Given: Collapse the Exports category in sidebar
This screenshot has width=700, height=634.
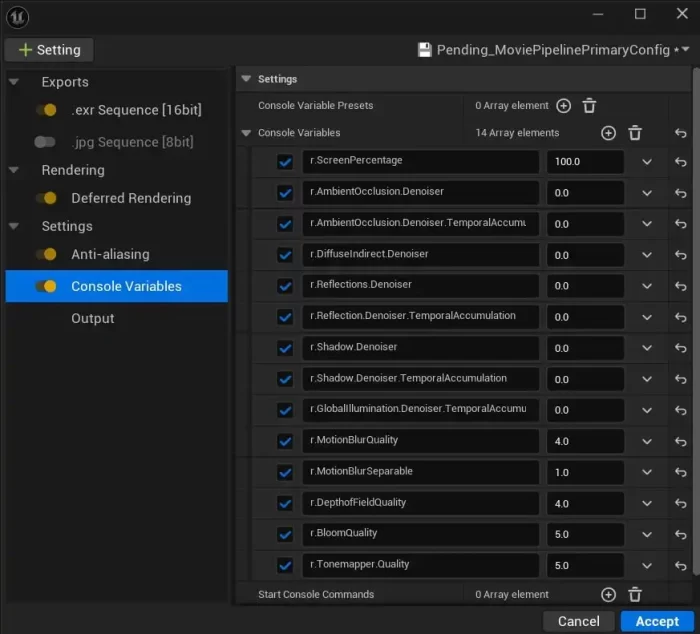Looking at the screenshot, I should (14, 82).
